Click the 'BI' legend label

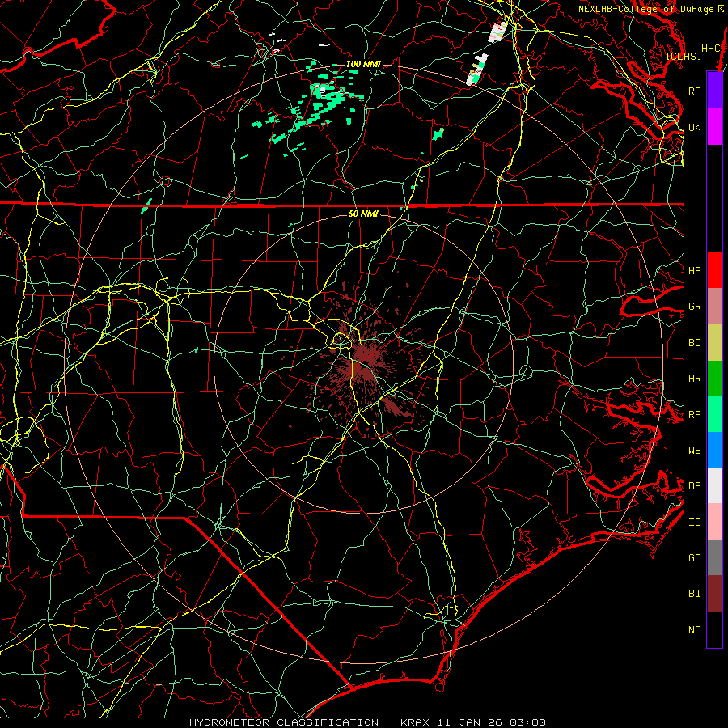pos(694,594)
